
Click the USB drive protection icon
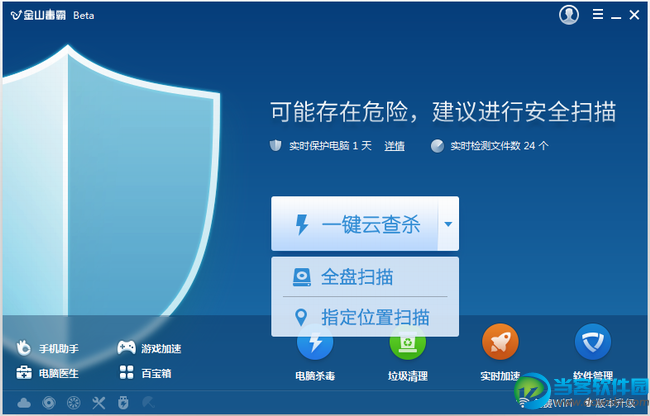tap(123, 402)
